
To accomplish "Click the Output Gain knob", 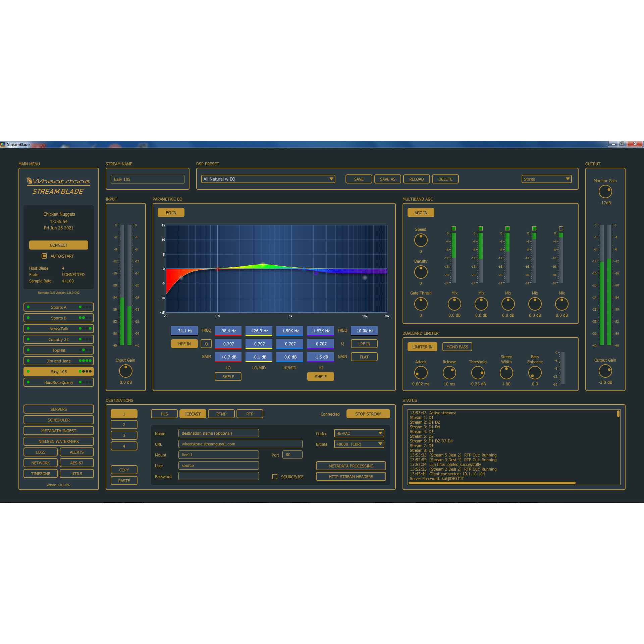I will click(605, 371).
